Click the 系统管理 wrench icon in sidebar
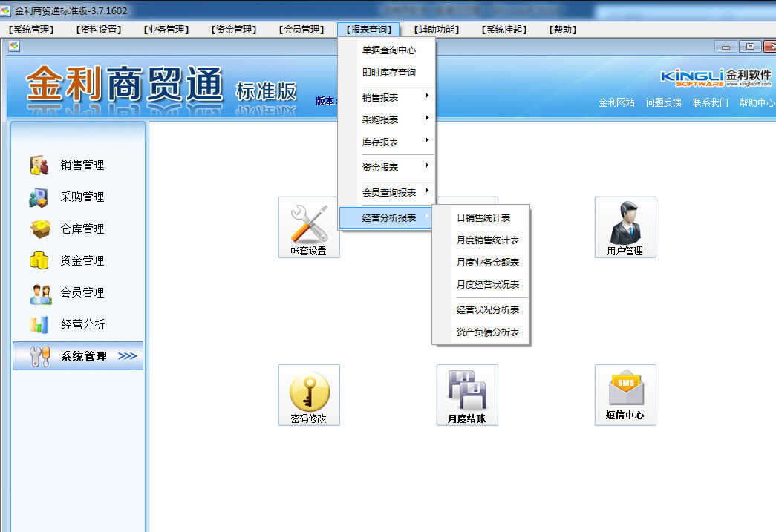Screen dimensions: 776x532 point(39,356)
